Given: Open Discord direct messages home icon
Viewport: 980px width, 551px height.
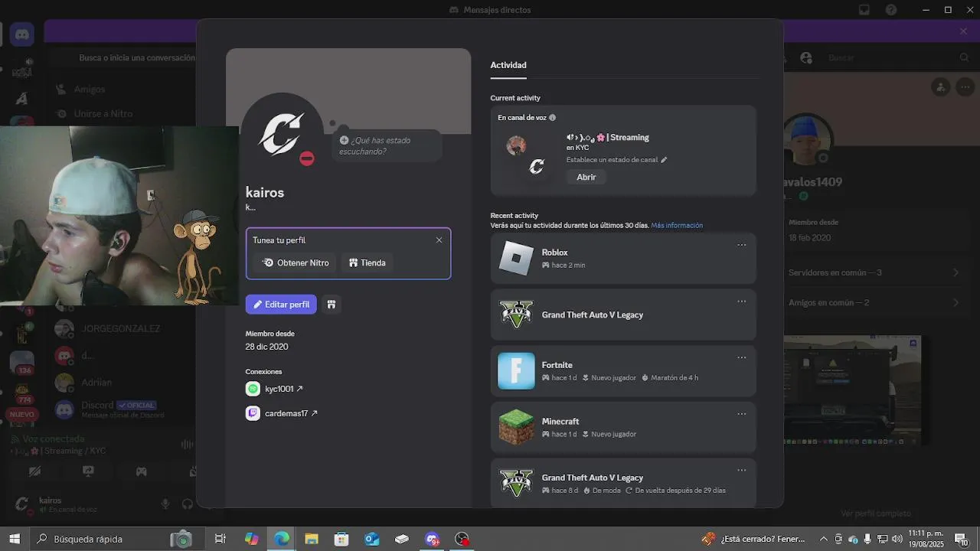Looking at the screenshot, I should [x=22, y=34].
